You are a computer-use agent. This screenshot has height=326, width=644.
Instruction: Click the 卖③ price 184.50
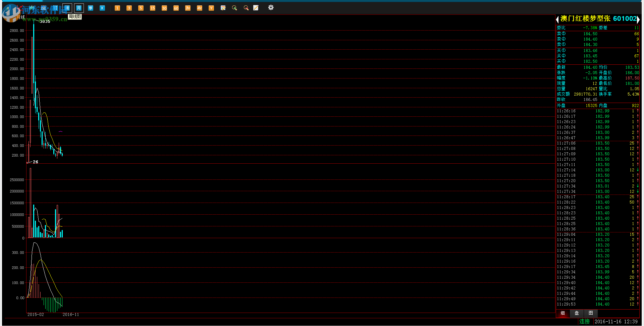click(x=590, y=34)
